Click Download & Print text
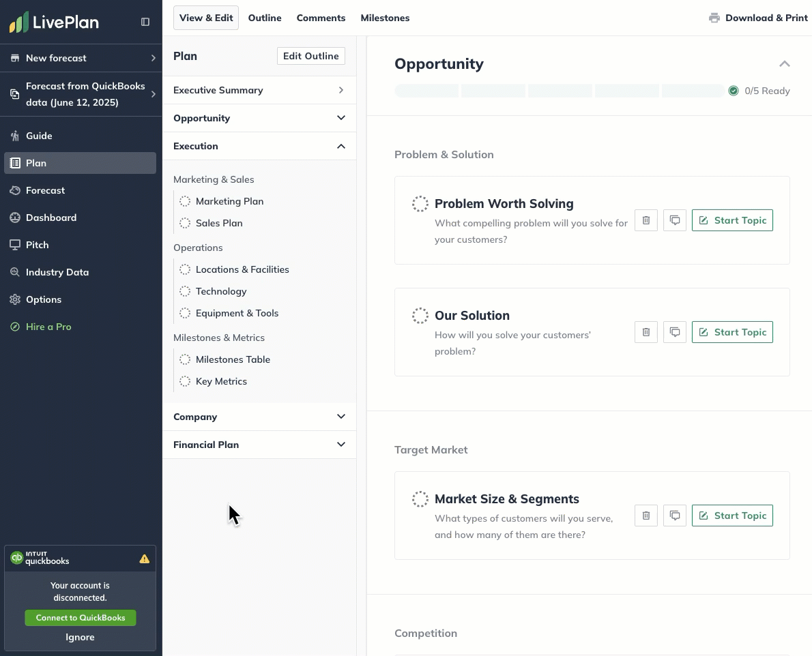 (x=766, y=18)
